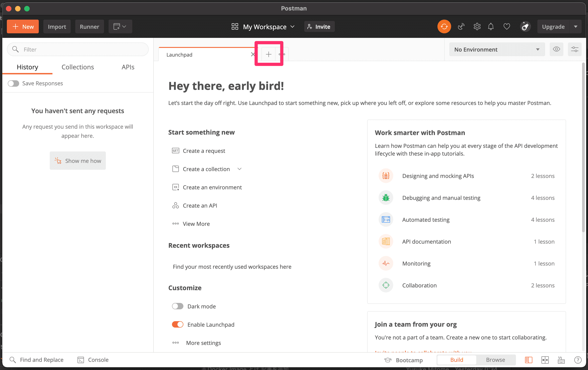Click the vertical scrollbar of Launchpad
Viewport: 588px width, 370px height.
(583, 148)
